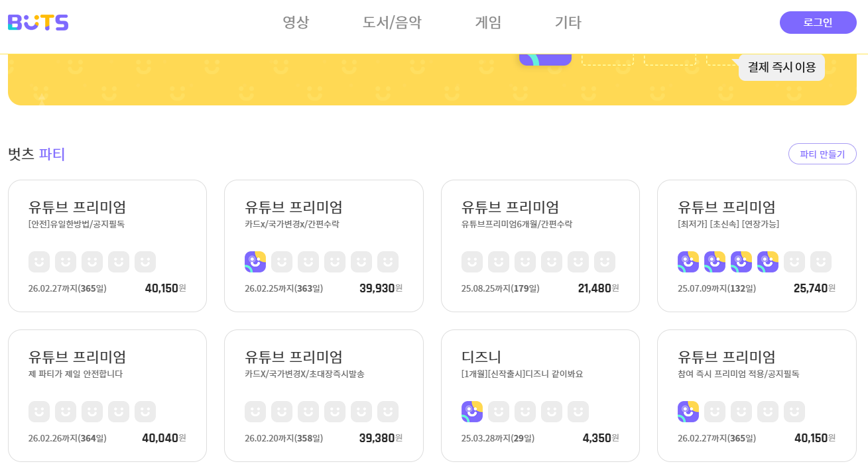The width and height of the screenshot is (868, 468).
Task: Click the 벗츠 파티 heading
Action: point(36,154)
